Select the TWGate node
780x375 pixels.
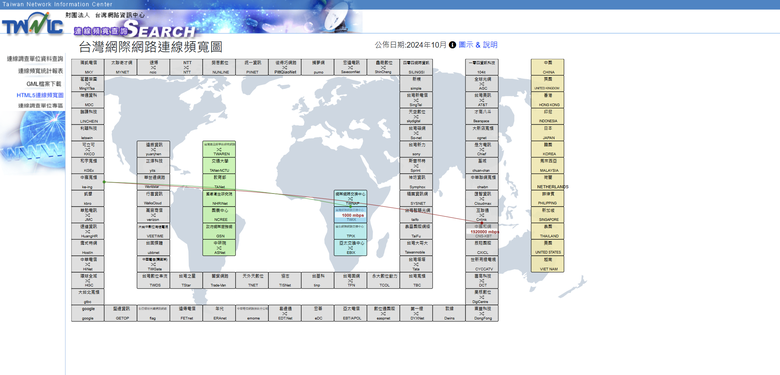(x=154, y=264)
